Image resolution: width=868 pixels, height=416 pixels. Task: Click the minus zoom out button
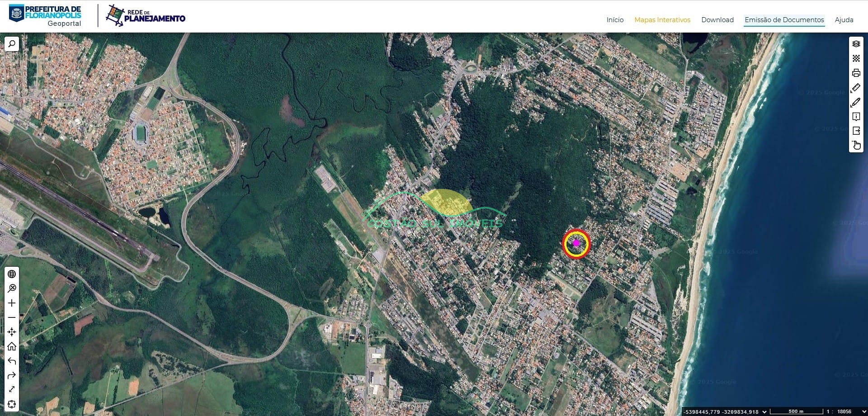(12, 317)
